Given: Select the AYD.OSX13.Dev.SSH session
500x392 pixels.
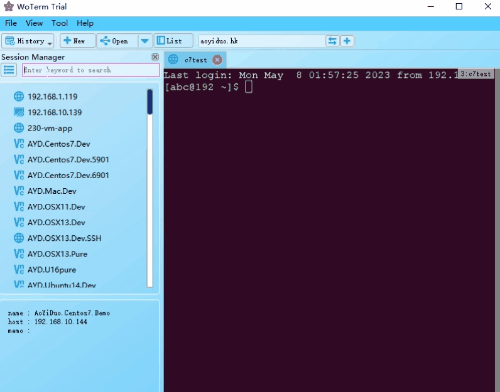Looking at the screenshot, I should (x=64, y=238).
